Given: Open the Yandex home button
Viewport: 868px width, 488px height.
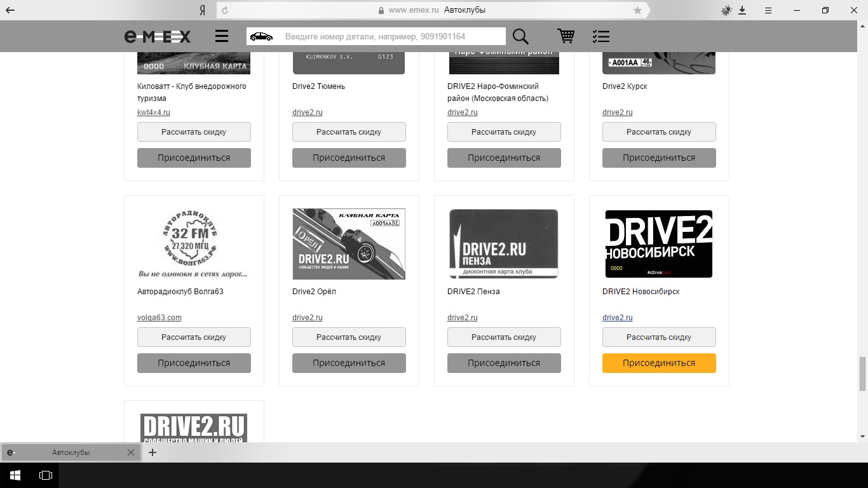Looking at the screenshot, I should pos(202,10).
